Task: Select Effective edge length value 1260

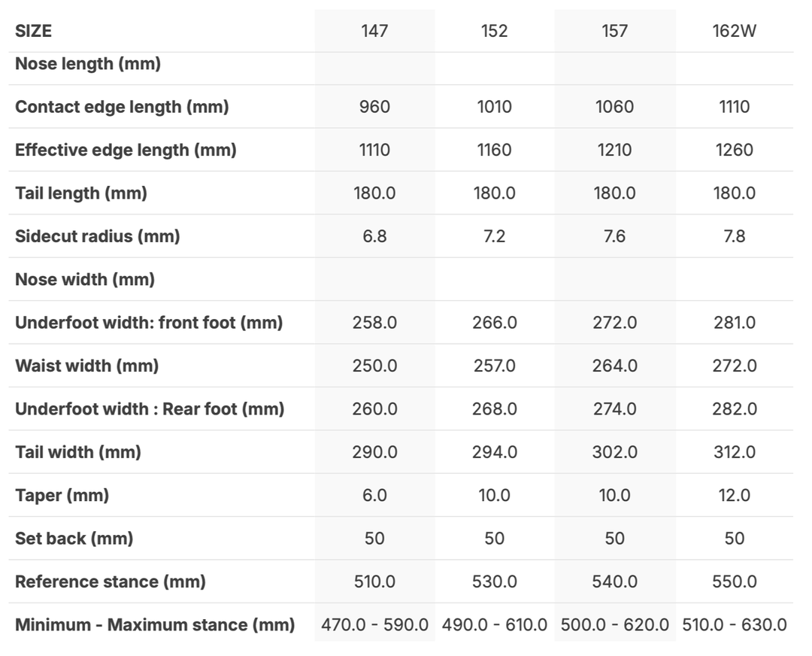Action: click(x=734, y=150)
